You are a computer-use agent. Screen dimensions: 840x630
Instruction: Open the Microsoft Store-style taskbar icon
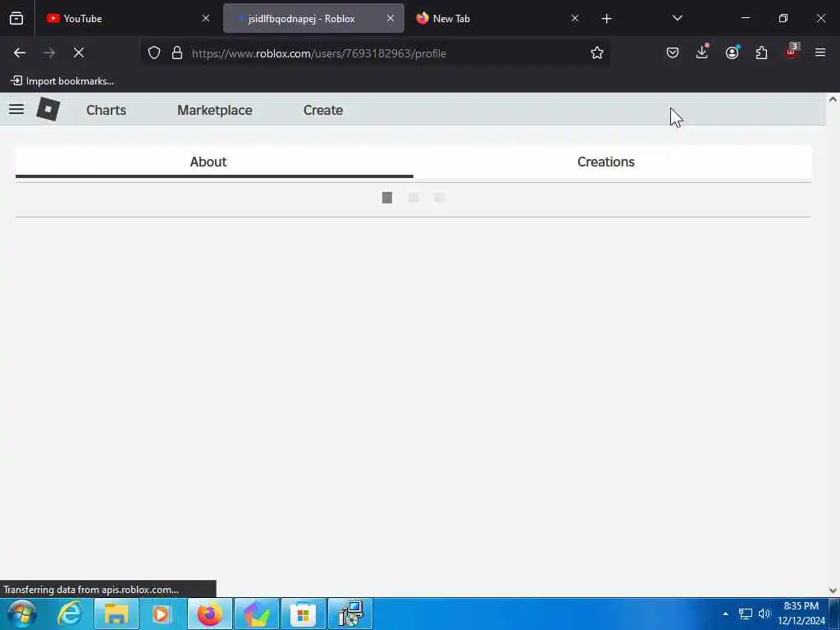point(304,614)
